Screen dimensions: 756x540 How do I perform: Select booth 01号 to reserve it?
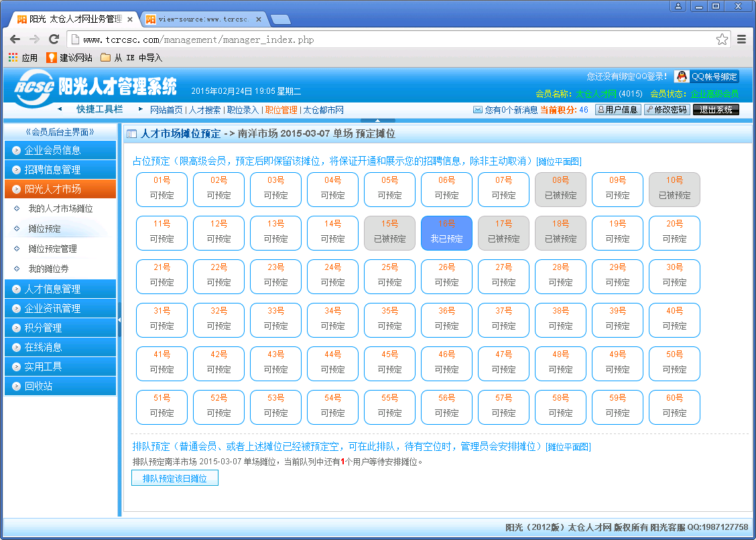[x=162, y=190]
